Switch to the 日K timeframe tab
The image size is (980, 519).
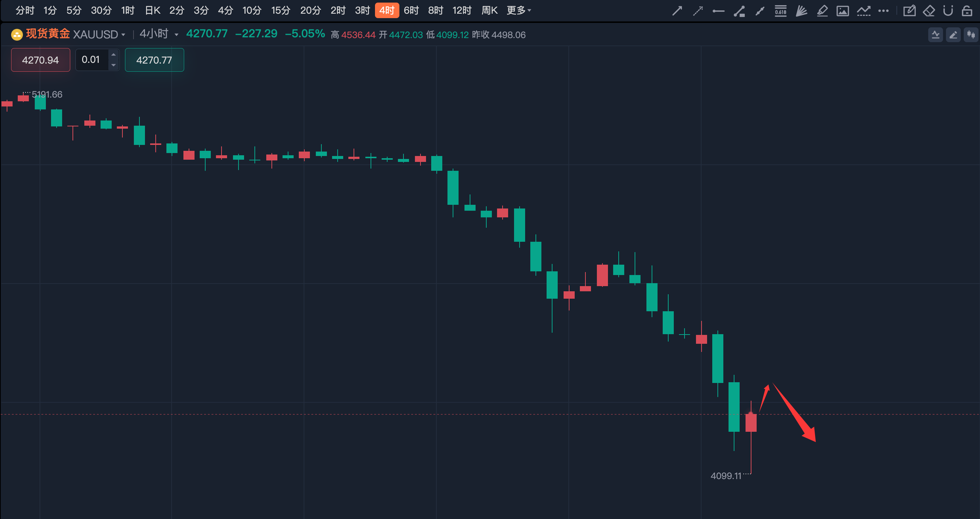(153, 11)
